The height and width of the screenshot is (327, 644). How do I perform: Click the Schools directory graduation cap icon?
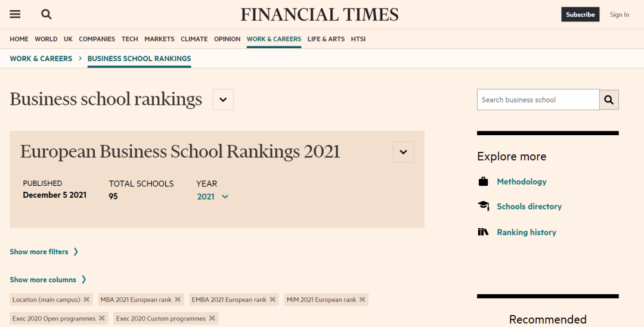pyautogui.click(x=484, y=206)
